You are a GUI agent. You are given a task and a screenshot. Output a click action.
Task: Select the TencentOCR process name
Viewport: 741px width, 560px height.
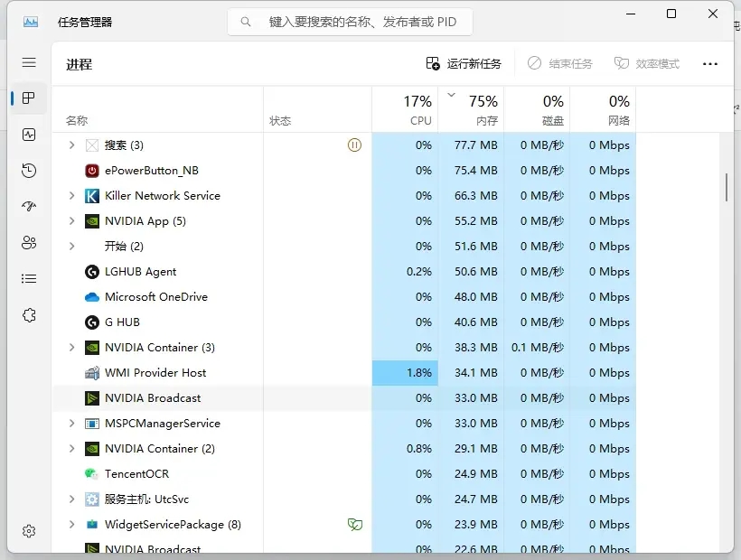pos(136,473)
